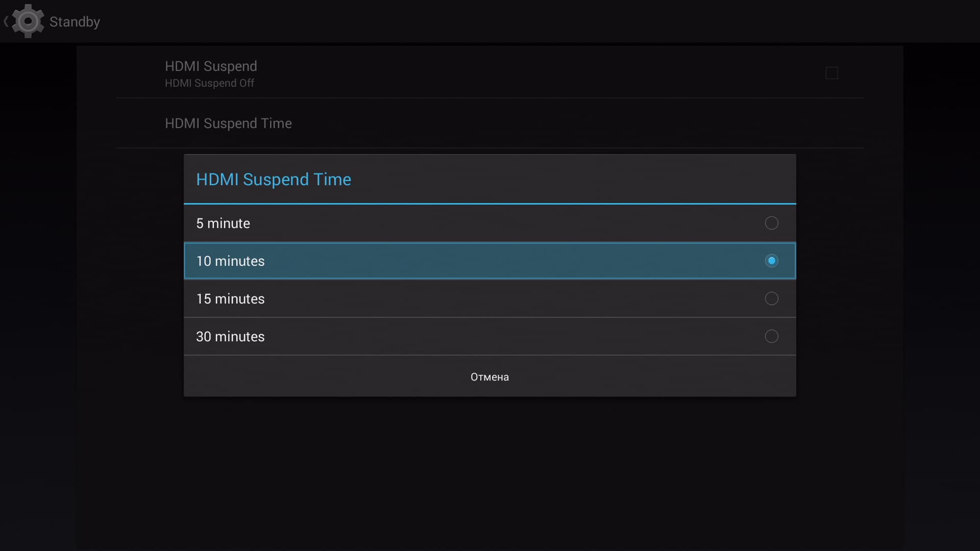Choose the '30 minutes' option text
The height and width of the screenshot is (551, 980).
pos(230,337)
